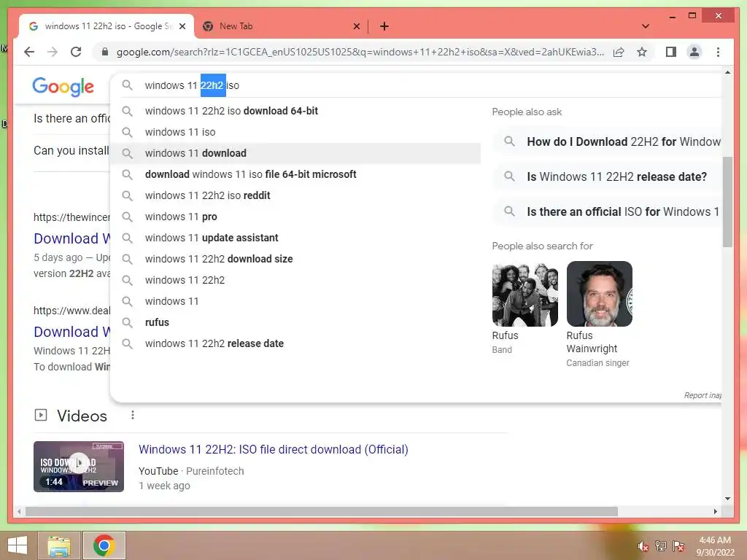
Task: Click magnifier icon in search box
Action: [127, 85]
